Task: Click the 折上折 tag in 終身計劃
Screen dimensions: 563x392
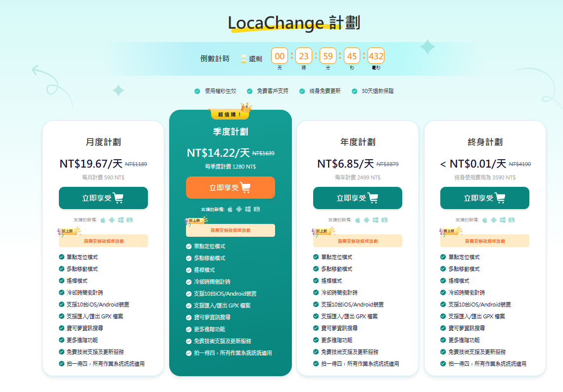Action: point(450,231)
